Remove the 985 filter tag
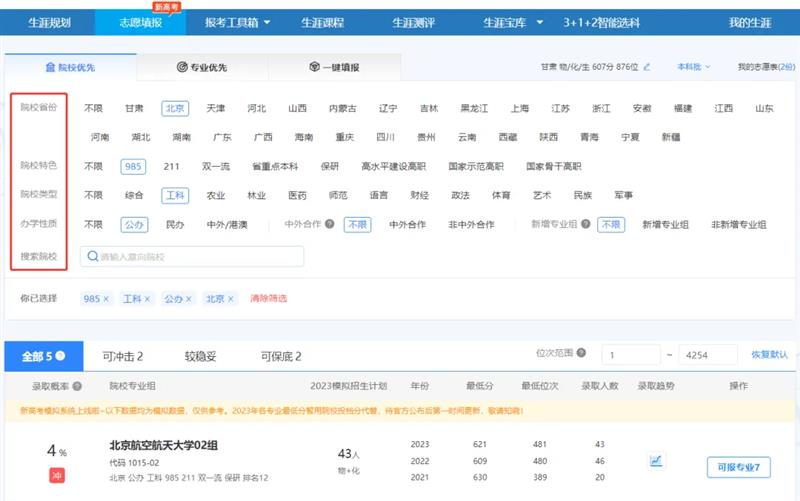This screenshot has height=501, width=800. 106,299
